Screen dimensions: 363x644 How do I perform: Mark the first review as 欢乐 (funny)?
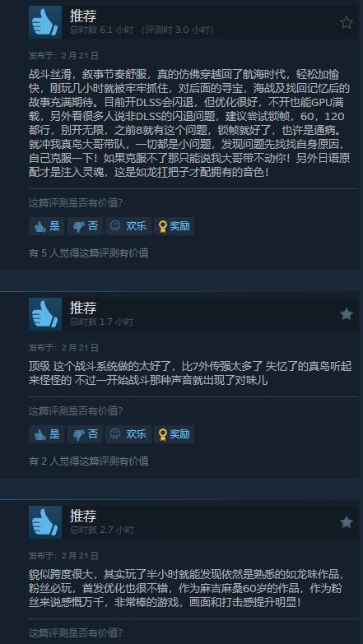click(x=128, y=226)
